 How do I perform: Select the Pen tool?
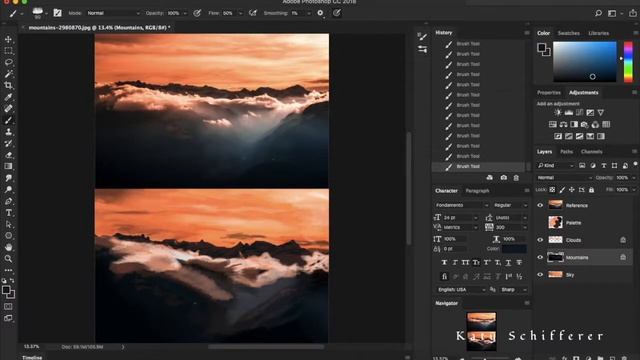(x=8, y=201)
